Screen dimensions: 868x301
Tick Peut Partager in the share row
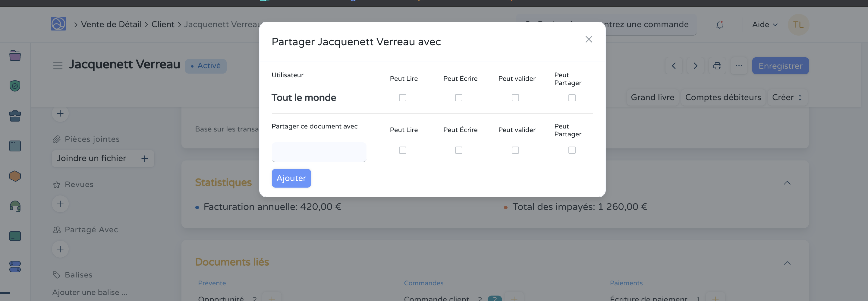572,150
